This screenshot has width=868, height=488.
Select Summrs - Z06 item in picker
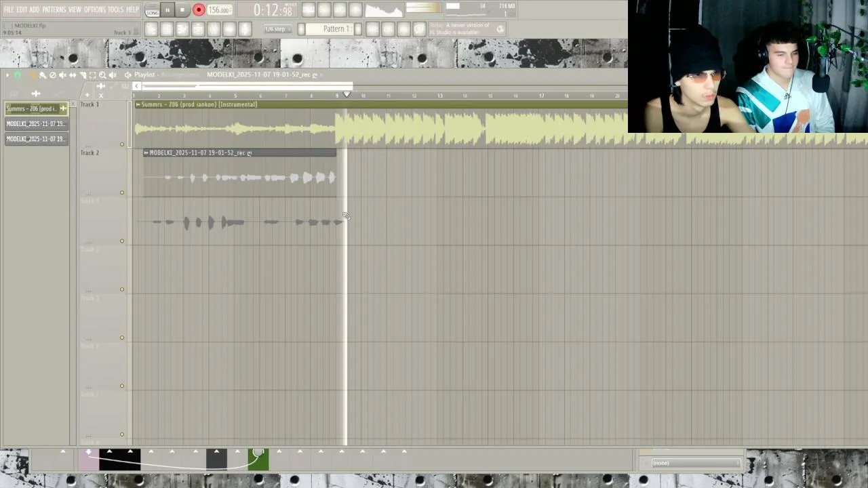click(36, 108)
